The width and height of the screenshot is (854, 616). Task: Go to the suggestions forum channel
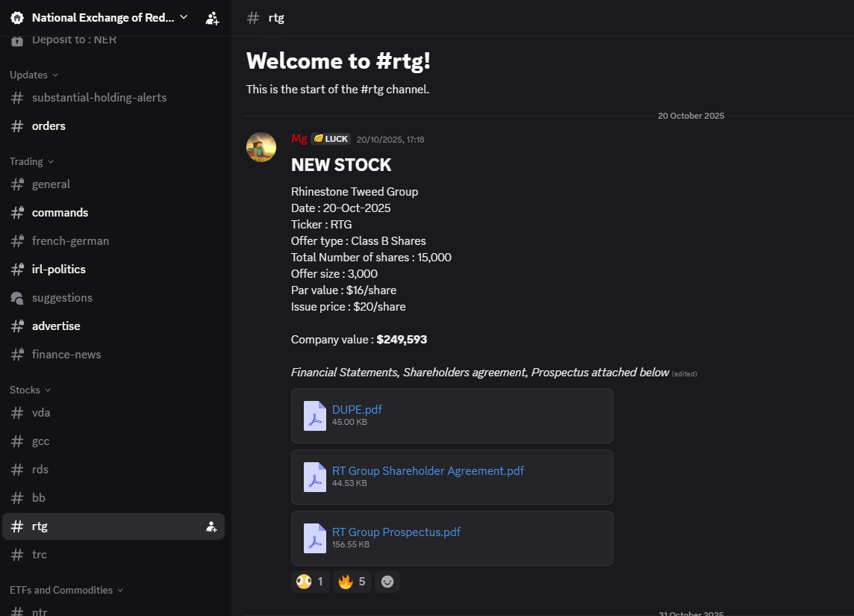(x=62, y=298)
